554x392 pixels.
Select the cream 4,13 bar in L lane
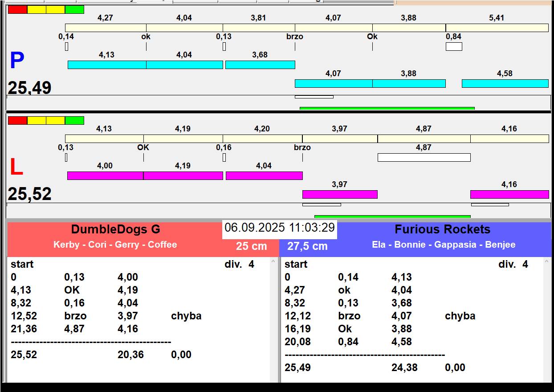pyautogui.click(x=104, y=139)
